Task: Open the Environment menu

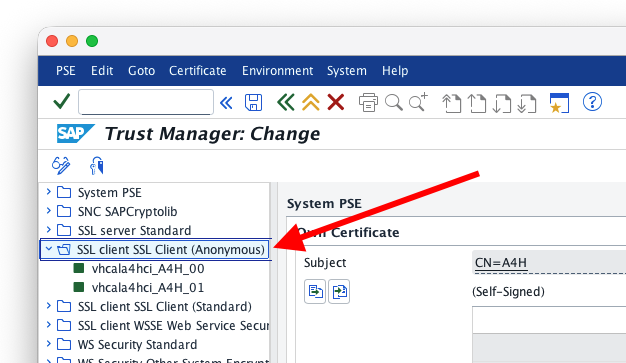Action: [277, 71]
